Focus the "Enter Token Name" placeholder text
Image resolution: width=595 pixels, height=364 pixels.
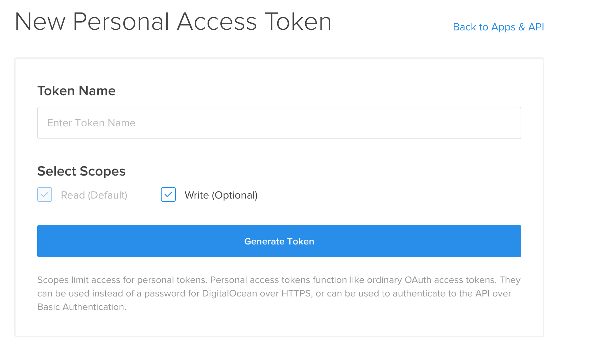point(91,123)
